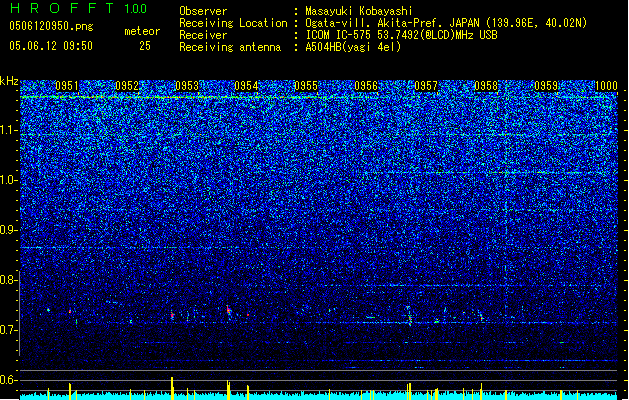Click the 1.1 kHz axis tick label
629x400 pixels.
[x=9, y=130]
